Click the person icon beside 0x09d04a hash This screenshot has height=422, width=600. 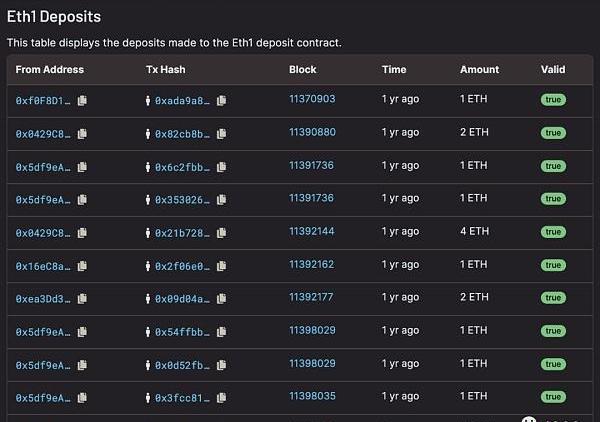coord(148,298)
